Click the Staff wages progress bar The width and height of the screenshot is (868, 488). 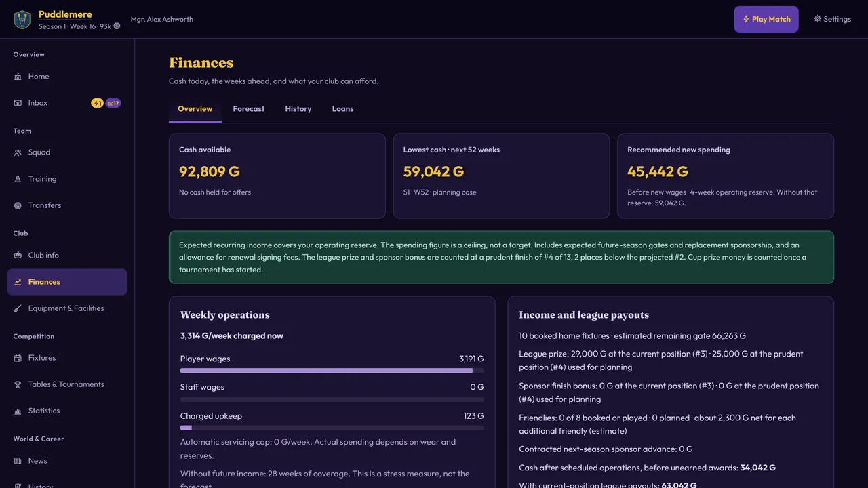(x=332, y=399)
